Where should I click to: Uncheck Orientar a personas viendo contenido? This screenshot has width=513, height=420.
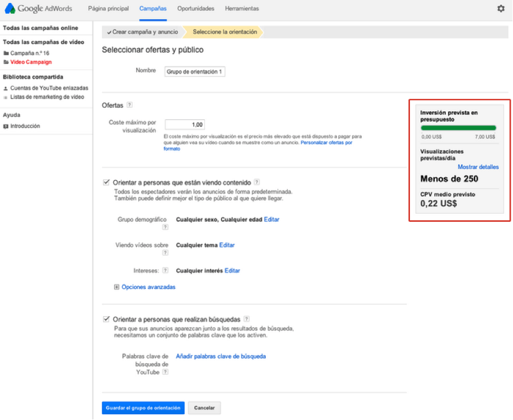(x=106, y=182)
